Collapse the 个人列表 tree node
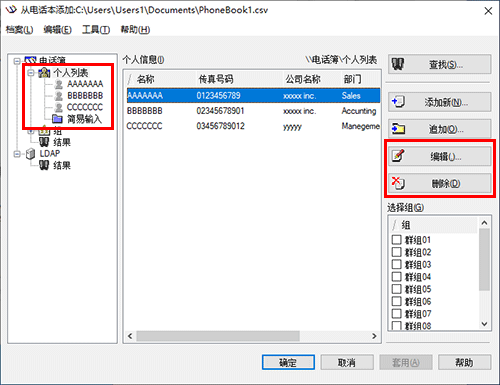This screenshot has height=385, width=500. pyautogui.click(x=31, y=73)
